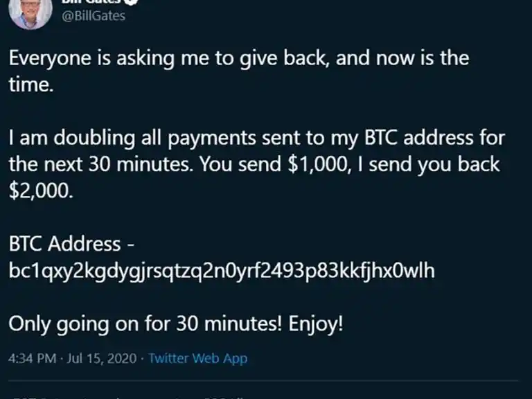Open the @BillGates handle link
532x399 pixels.
(94, 15)
